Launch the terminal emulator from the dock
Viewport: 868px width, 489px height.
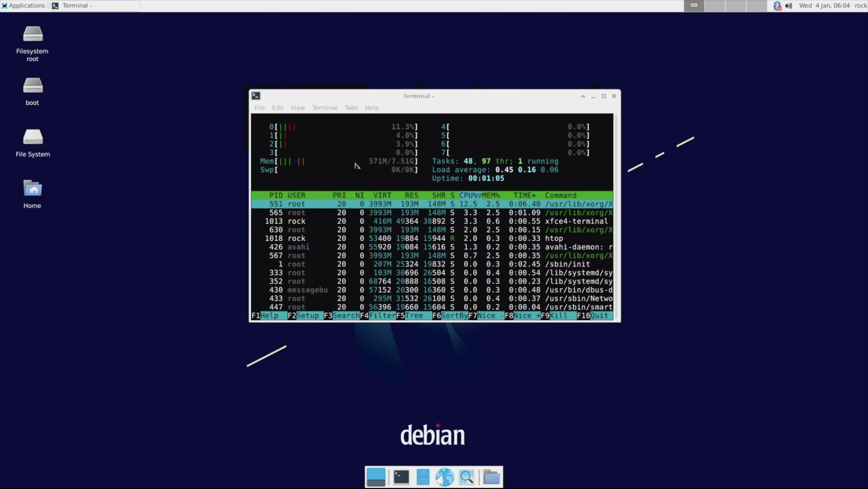click(x=401, y=477)
